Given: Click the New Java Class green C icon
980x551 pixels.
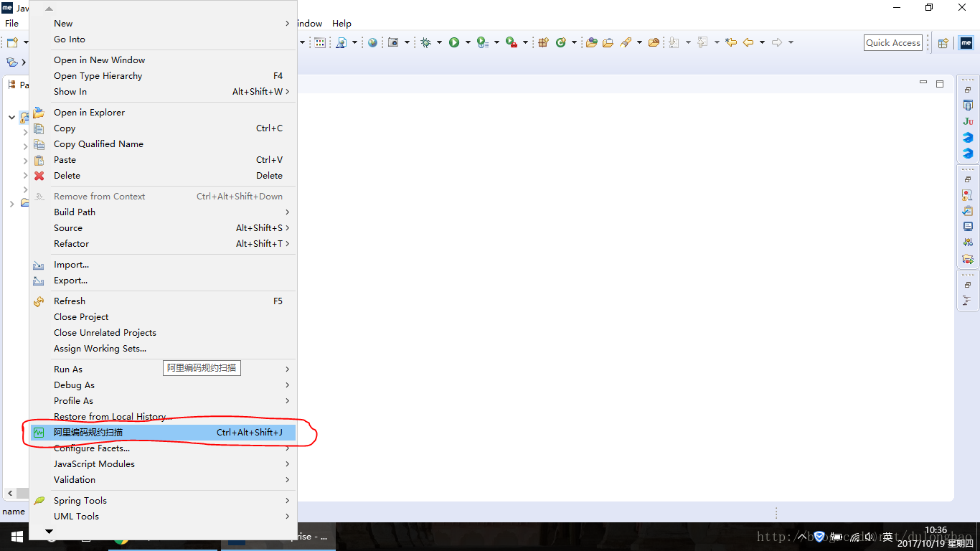Looking at the screenshot, I should pos(561,42).
